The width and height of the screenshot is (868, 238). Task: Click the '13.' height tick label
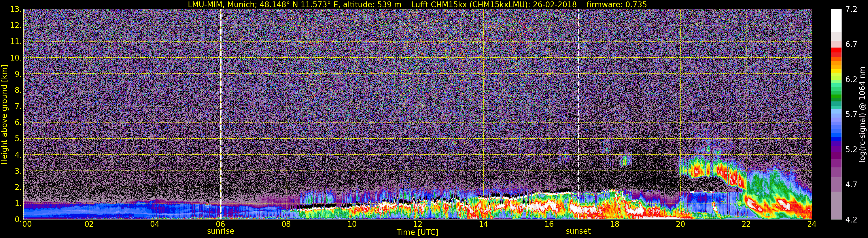16,9
